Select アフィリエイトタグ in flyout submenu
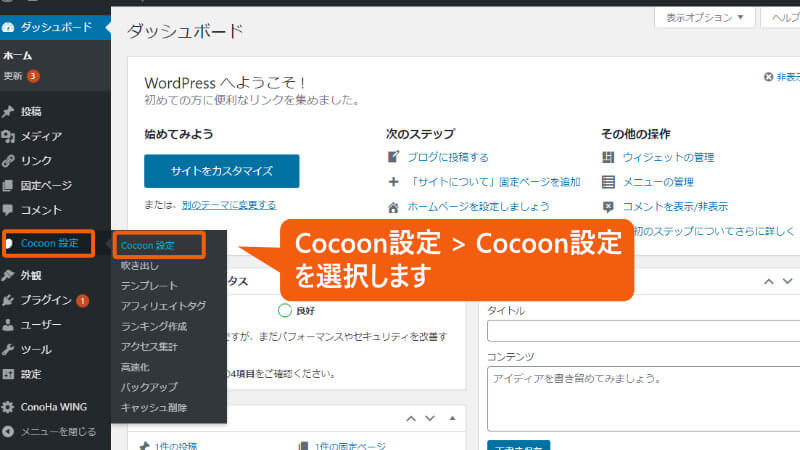The image size is (800, 450). coord(163,306)
